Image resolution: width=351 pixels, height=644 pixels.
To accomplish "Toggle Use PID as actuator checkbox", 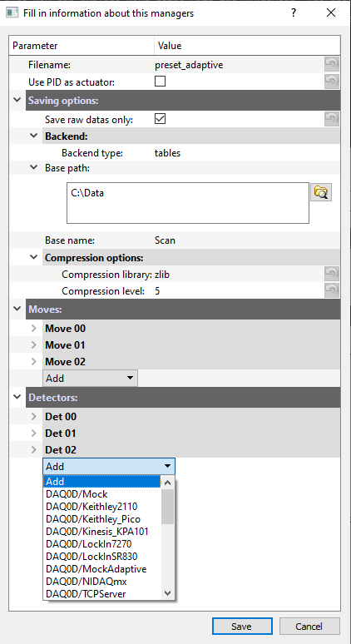I will pyautogui.click(x=160, y=82).
